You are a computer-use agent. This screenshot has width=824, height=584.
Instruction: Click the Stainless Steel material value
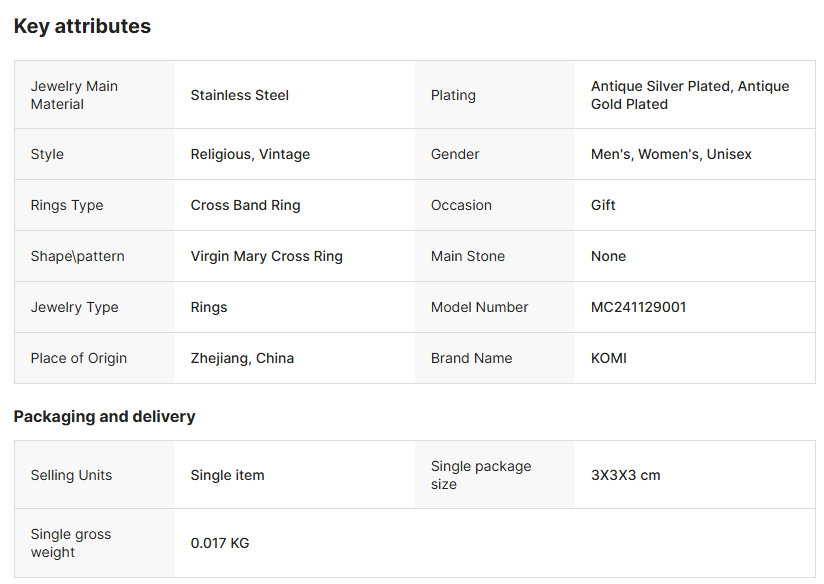[239, 95]
